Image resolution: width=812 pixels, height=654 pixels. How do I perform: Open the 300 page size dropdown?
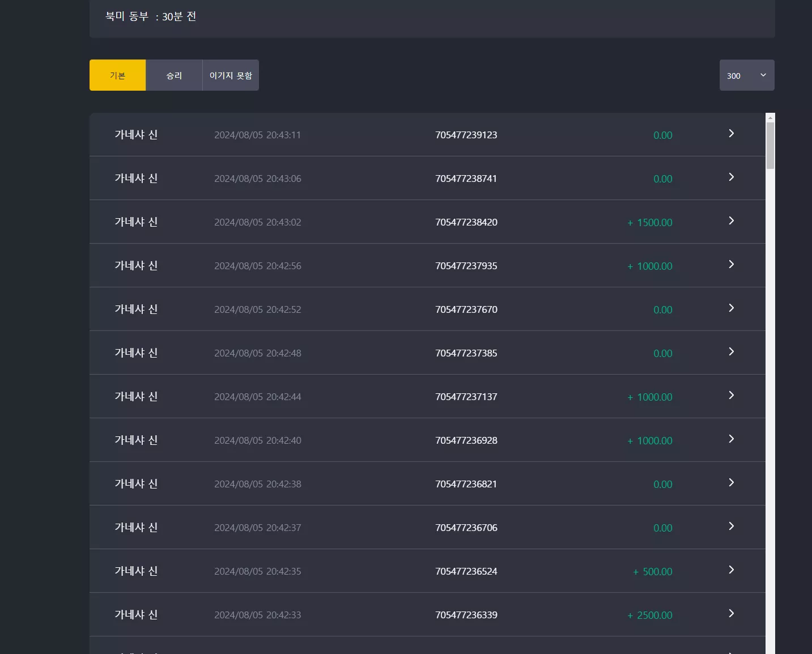click(x=747, y=75)
